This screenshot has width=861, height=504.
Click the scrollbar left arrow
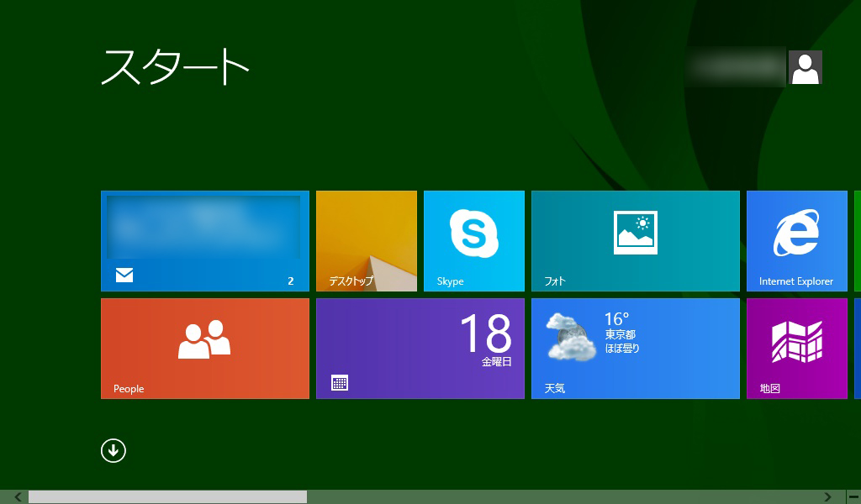pyautogui.click(x=18, y=497)
